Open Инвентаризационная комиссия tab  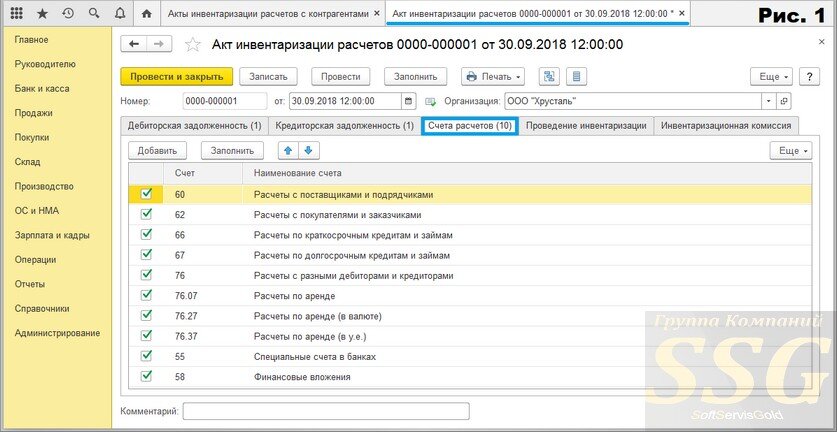726,126
